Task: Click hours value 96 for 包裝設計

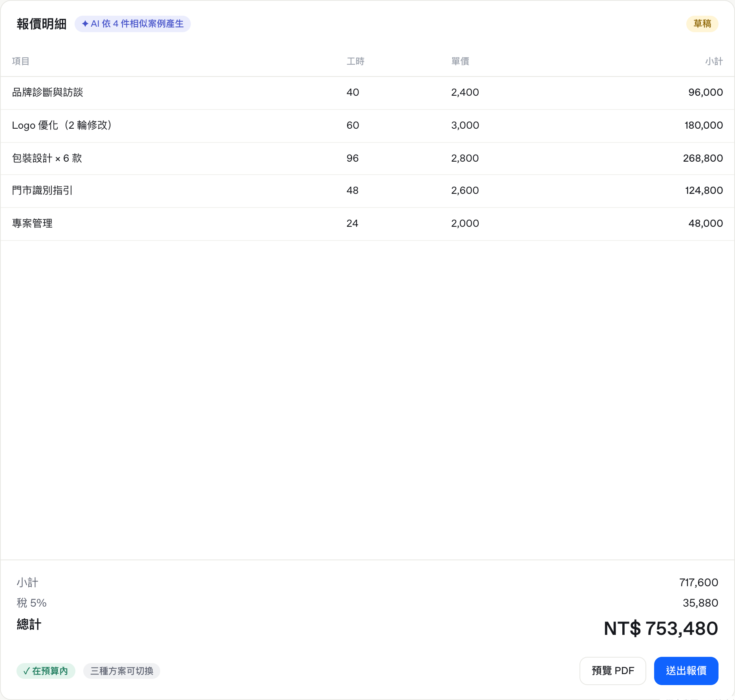Action: (x=353, y=158)
